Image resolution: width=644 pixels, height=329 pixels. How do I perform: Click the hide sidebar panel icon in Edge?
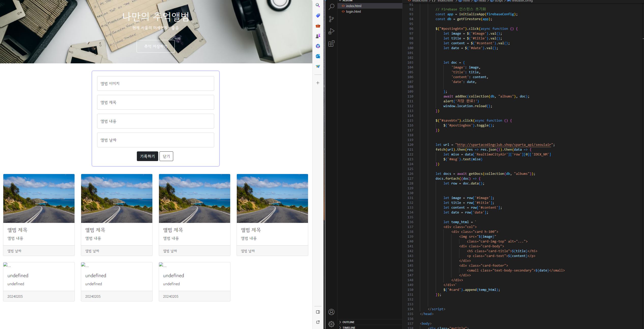click(318, 312)
